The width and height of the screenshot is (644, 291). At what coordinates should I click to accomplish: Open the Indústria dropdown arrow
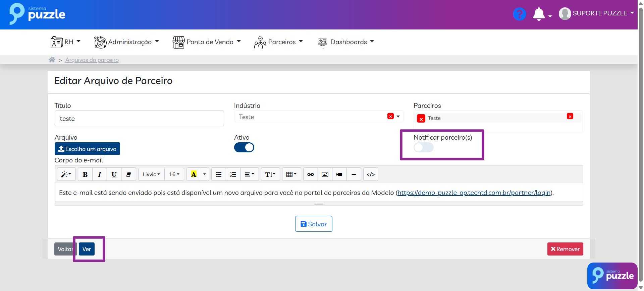398,117
